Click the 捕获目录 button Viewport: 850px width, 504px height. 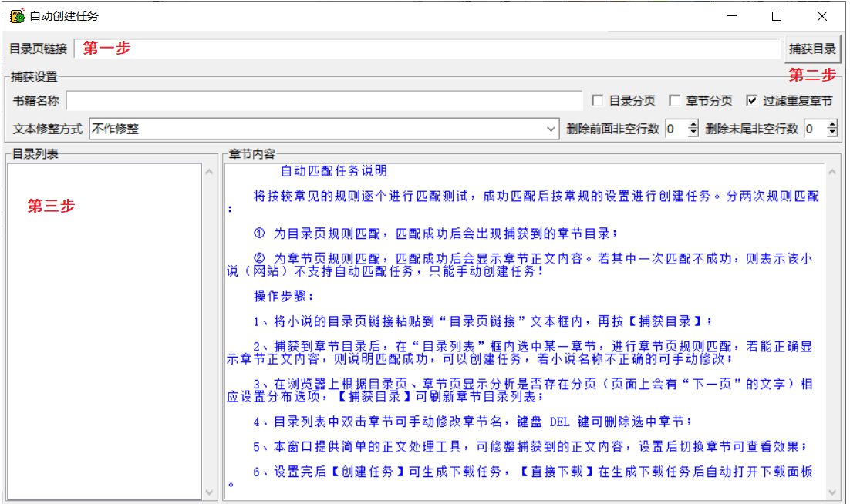[x=812, y=49]
